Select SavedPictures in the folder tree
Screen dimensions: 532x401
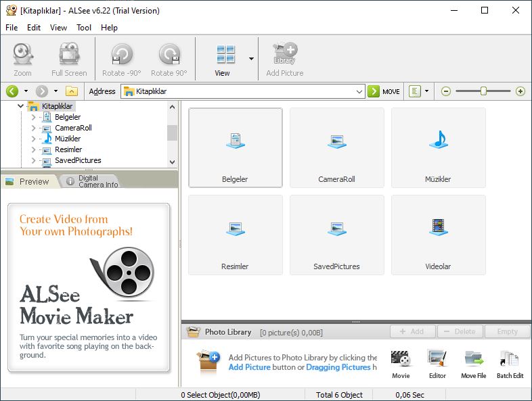coord(78,160)
